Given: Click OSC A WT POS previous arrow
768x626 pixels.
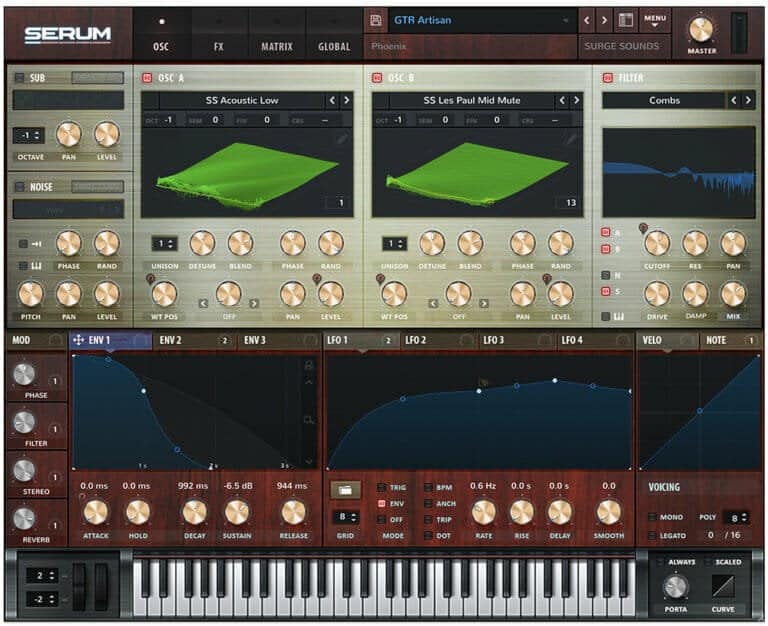Looking at the screenshot, I should click(x=203, y=304).
